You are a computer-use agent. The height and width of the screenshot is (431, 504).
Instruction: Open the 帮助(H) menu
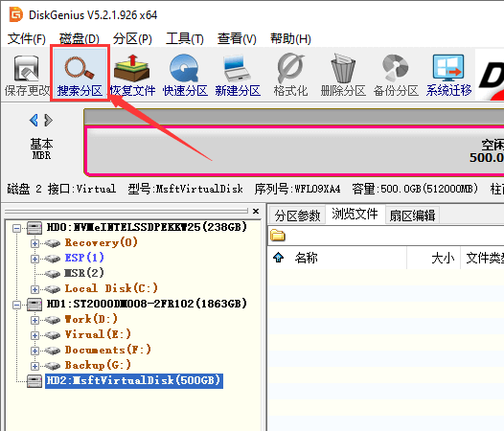(290, 39)
